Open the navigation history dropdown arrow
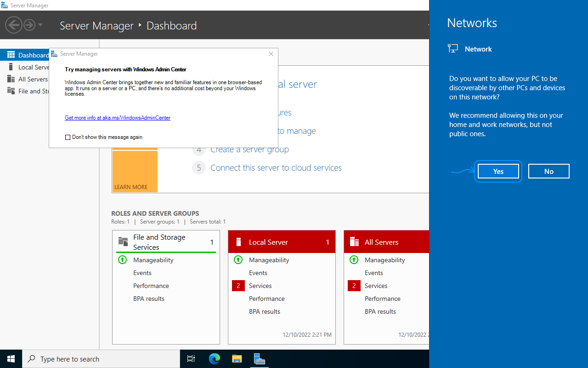 point(40,25)
